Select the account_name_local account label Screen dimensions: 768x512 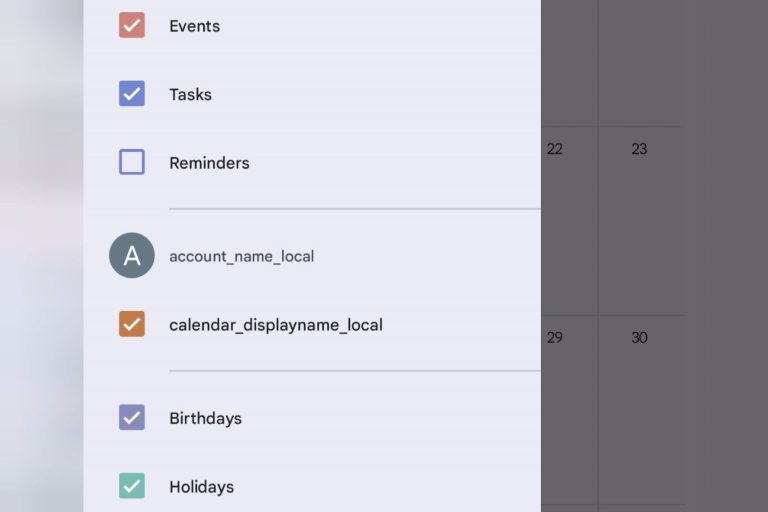[241, 256]
